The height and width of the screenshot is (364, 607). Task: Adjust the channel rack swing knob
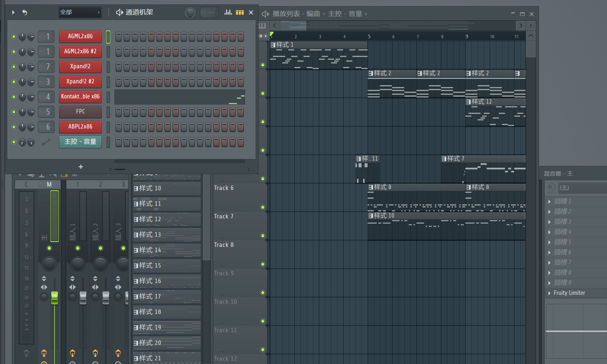(190, 13)
